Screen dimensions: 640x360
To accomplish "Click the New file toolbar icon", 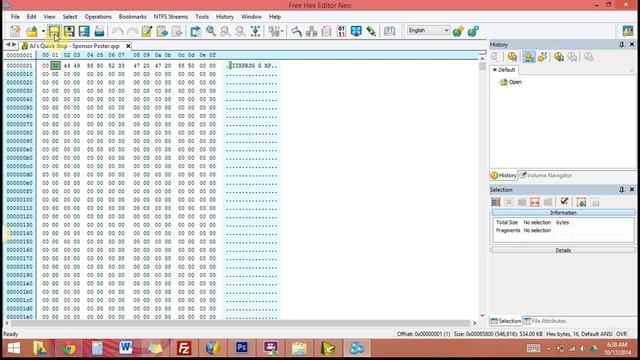I will (x=16, y=31).
